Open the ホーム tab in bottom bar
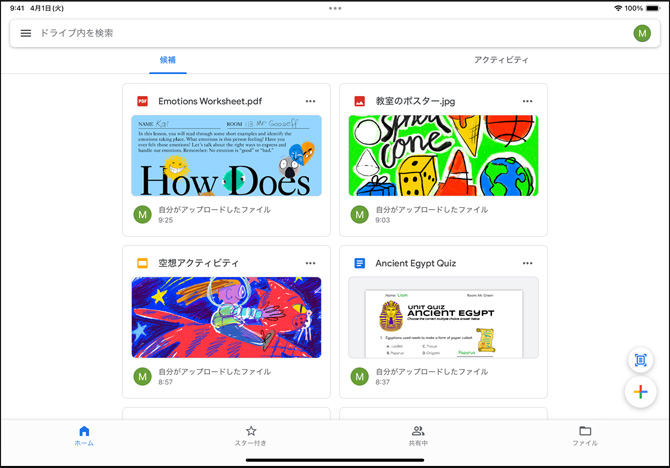 (x=84, y=436)
